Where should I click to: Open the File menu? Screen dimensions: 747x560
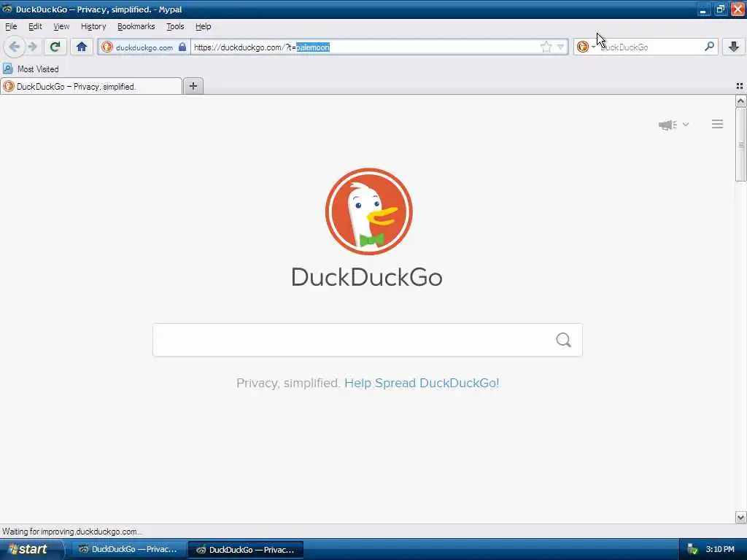(11, 26)
